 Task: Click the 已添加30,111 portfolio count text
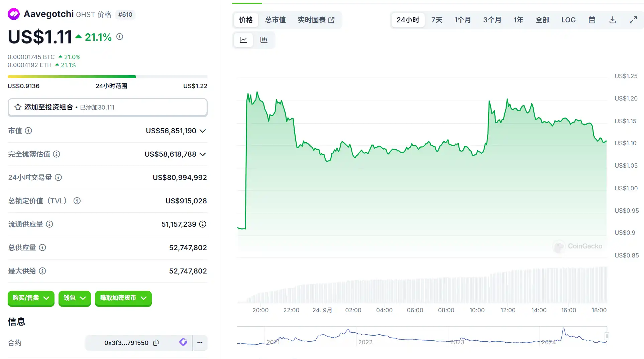point(97,108)
